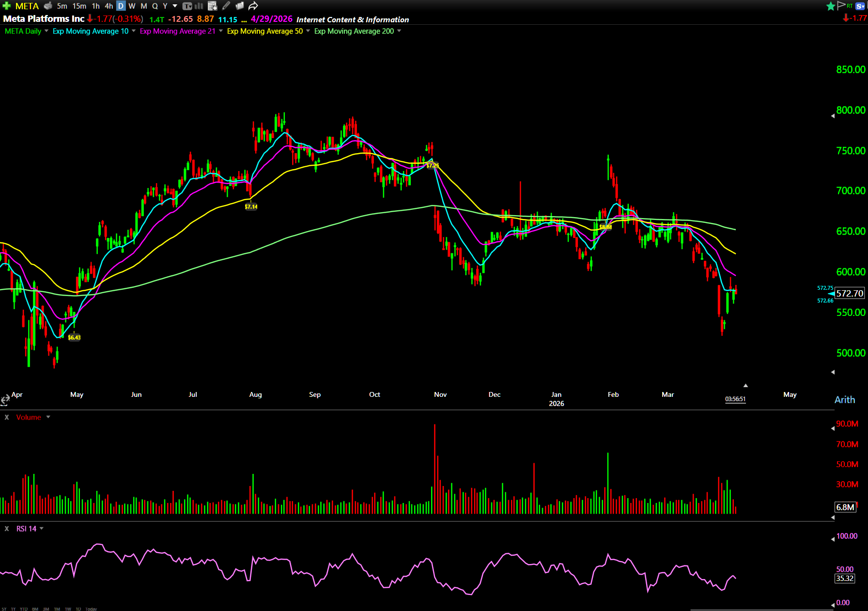Click the green plus add-symbol icon
868x611 pixels.
click(x=6, y=6)
